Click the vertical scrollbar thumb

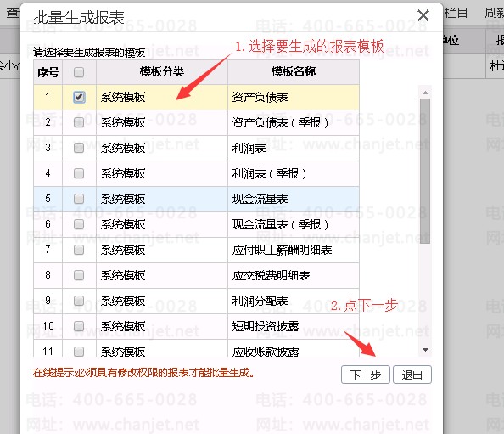point(425,171)
